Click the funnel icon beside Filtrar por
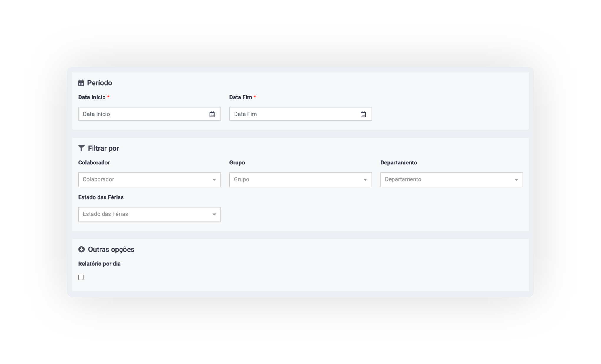 81,148
